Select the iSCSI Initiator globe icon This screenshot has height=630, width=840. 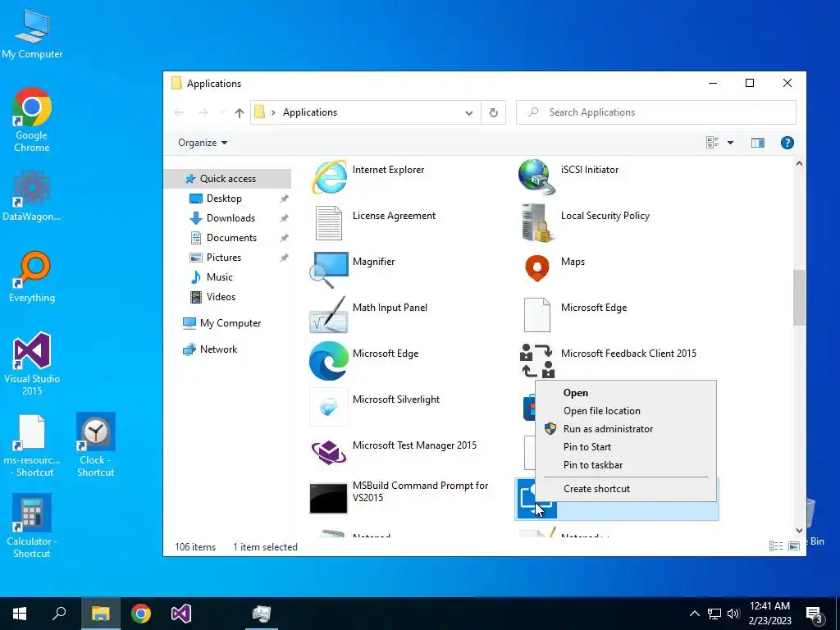pyautogui.click(x=536, y=177)
